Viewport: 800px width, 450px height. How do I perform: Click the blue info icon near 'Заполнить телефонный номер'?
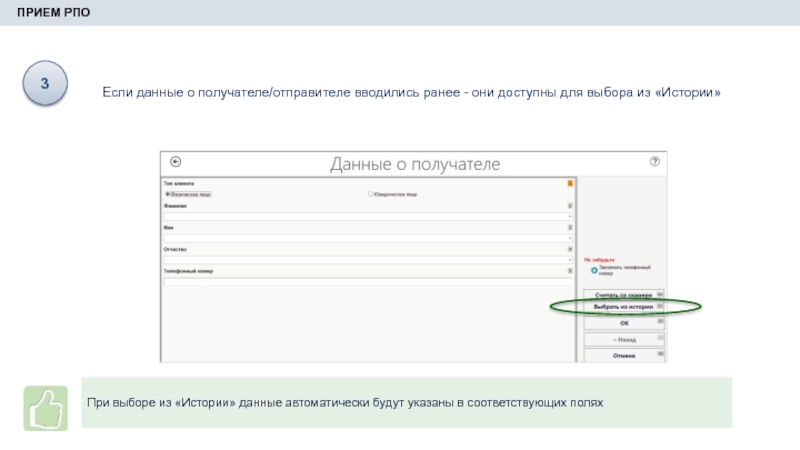[594, 269]
